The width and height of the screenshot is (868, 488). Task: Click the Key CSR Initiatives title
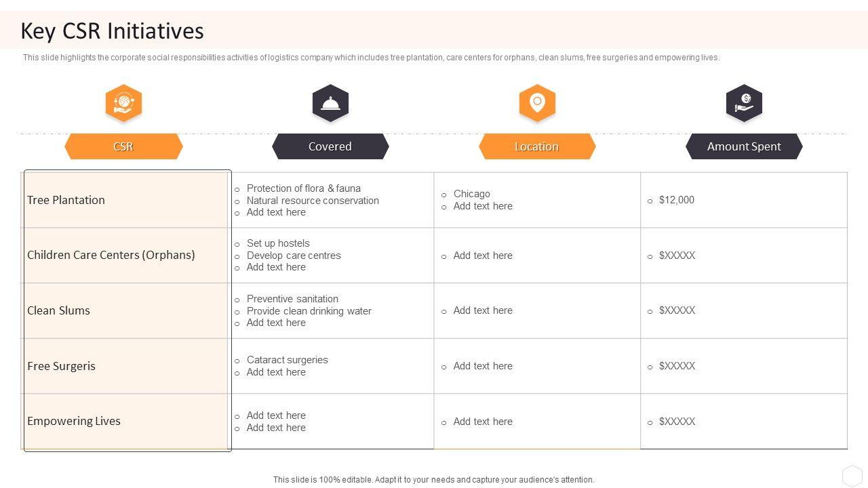pos(113,31)
